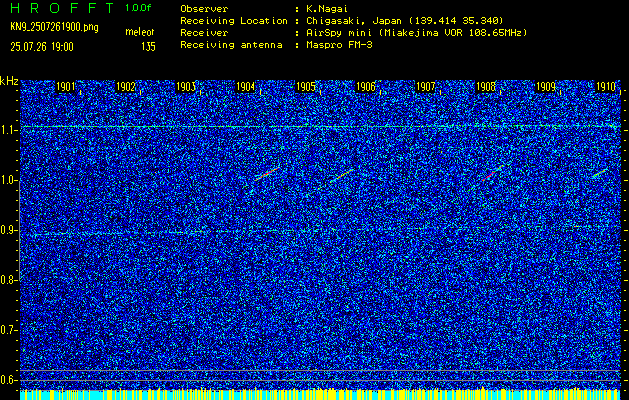The height and width of the screenshot is (400, 629).
Task: Click the observer name K.Nagai
Action: click(326, 8)
